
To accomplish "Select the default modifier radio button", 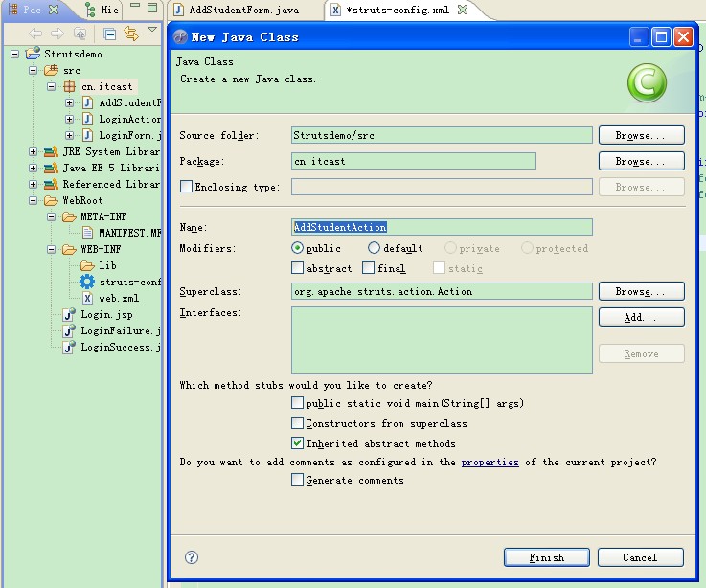I will 374,248.
